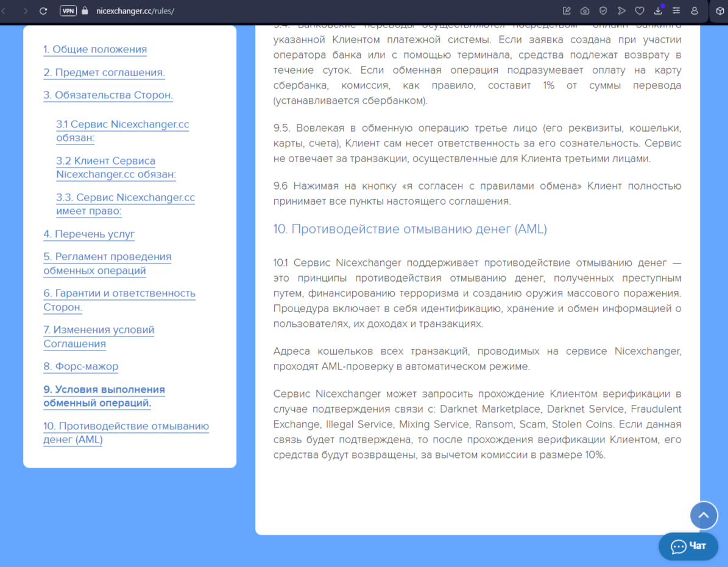Open 3.1 Сервис Nicexchanger.cc обязан
The image size is (728, 567).
tap(122, 131)
